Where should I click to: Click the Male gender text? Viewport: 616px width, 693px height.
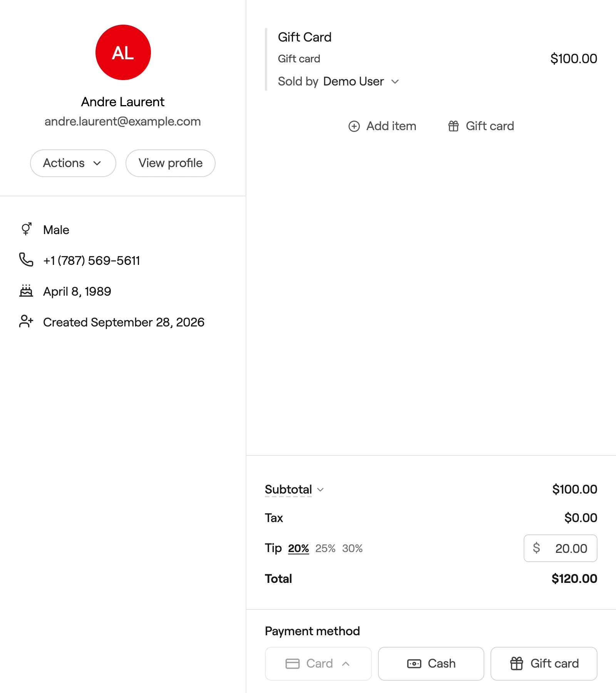pyautogui.click(x=56, y=230)
